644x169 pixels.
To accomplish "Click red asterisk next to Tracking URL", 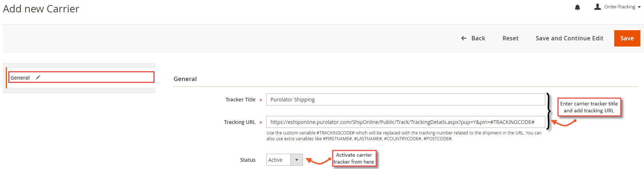I will point(261,123).
